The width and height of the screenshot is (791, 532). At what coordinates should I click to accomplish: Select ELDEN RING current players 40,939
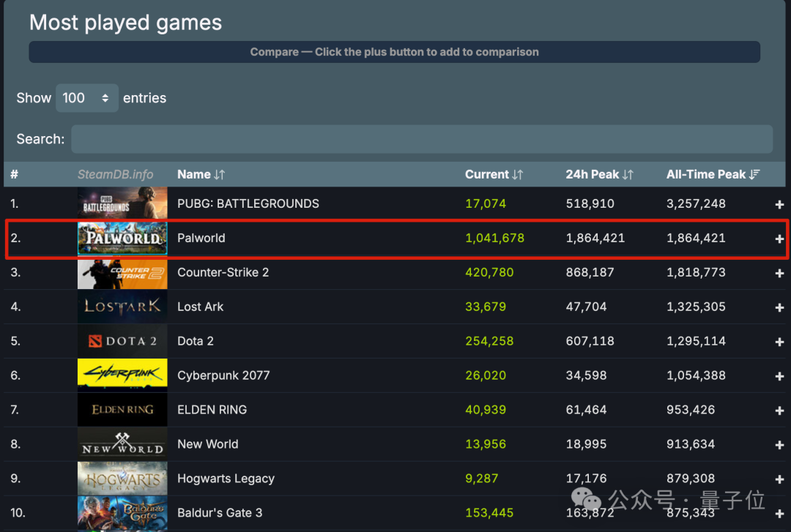[486, 410]
